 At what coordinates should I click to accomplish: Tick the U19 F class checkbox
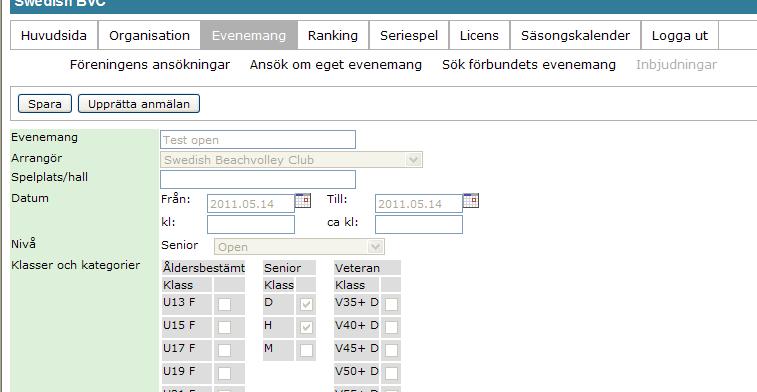pos(224,373)
